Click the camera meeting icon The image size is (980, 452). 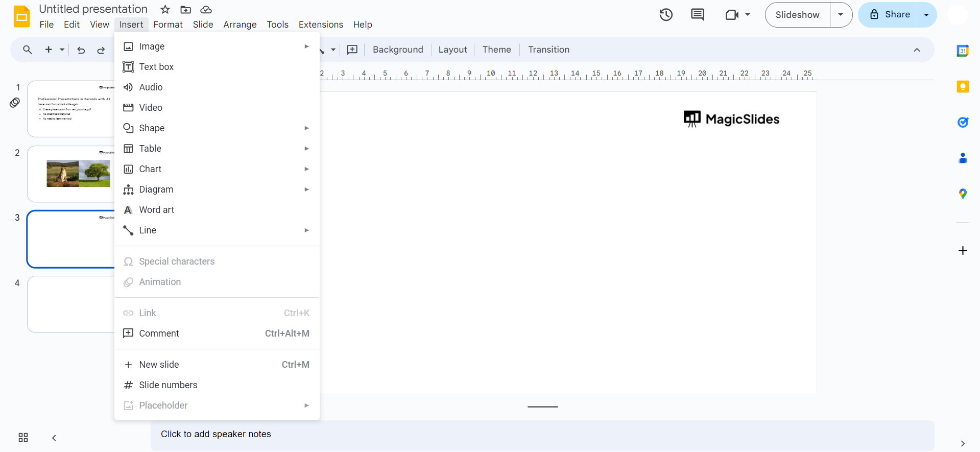[732, 15]
